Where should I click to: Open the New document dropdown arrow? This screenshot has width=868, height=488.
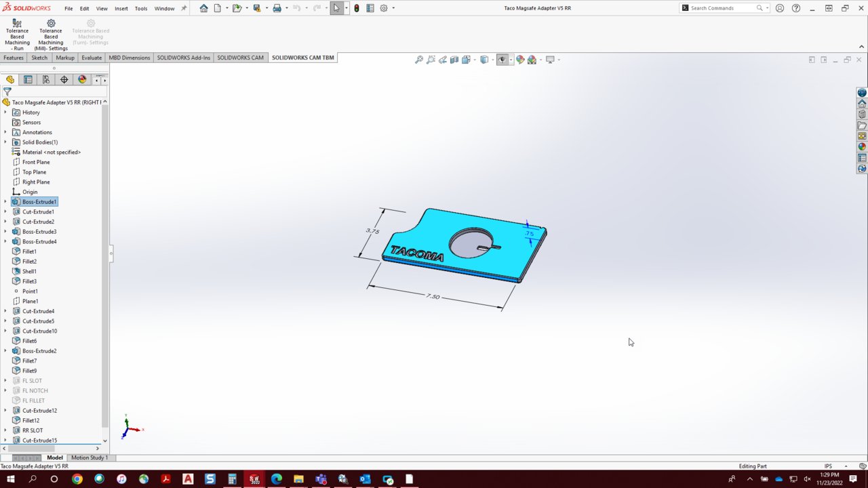point(226,8)
